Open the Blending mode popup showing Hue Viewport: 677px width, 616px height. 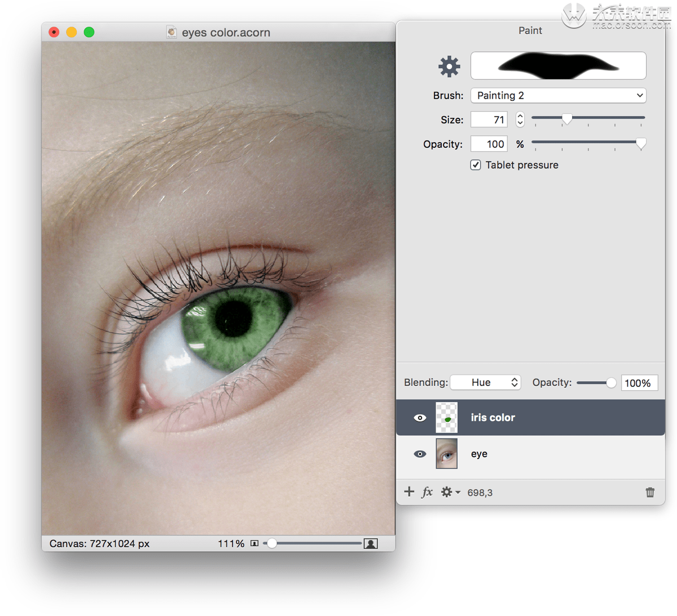[485, 382]
